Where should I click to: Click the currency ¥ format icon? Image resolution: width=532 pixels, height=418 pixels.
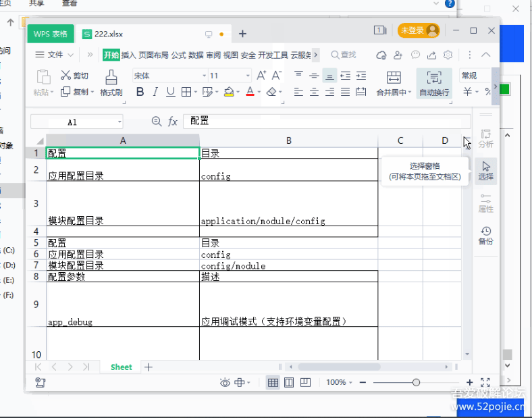(x=468, y=92)
